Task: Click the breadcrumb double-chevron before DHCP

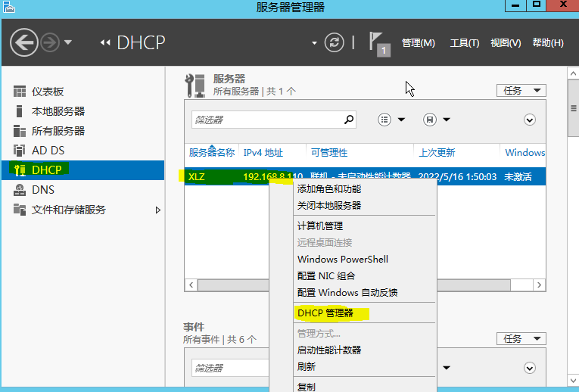Action: [x=105, y=43]
